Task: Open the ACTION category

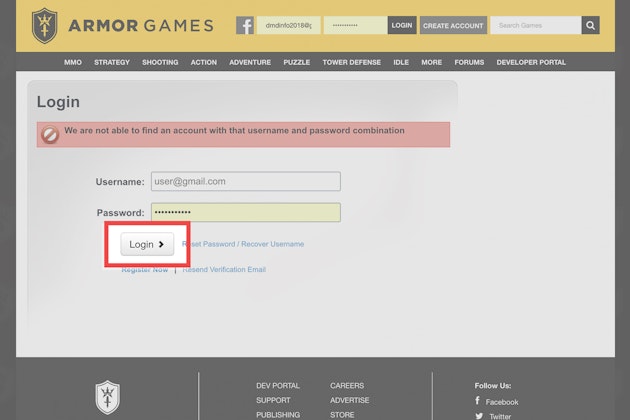Action: (x=204, y=62)
